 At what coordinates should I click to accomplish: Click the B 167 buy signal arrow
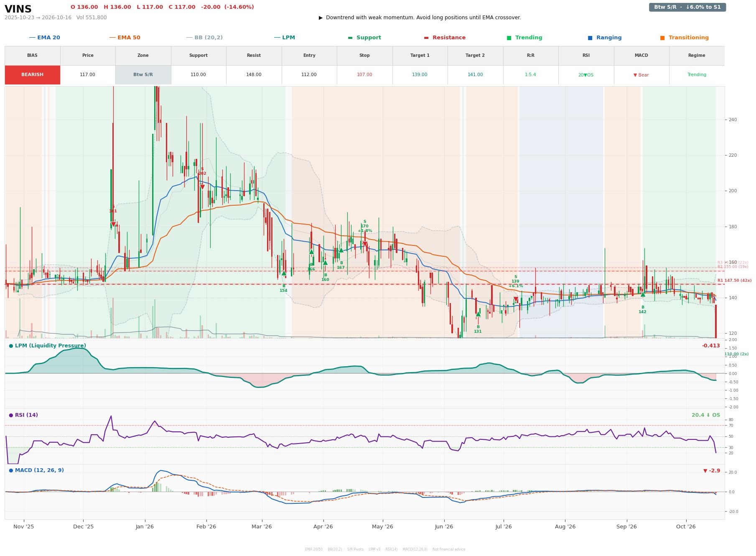[x=341, y=250]
